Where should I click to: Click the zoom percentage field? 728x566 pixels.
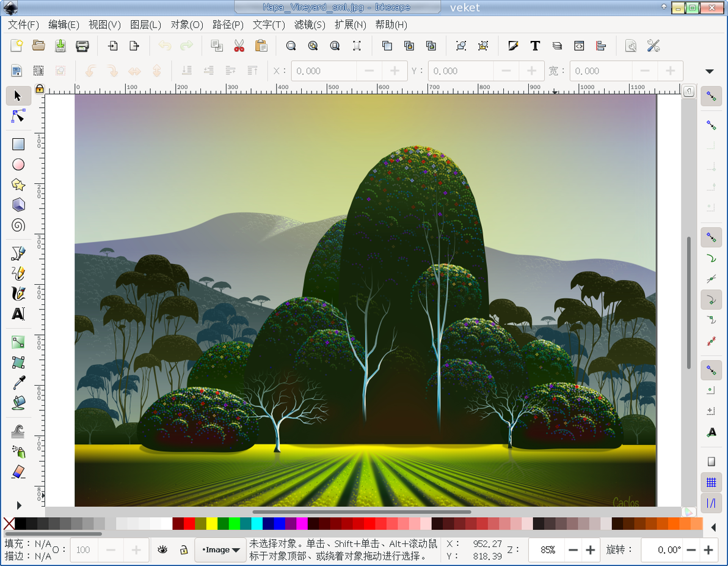[547, 550]
